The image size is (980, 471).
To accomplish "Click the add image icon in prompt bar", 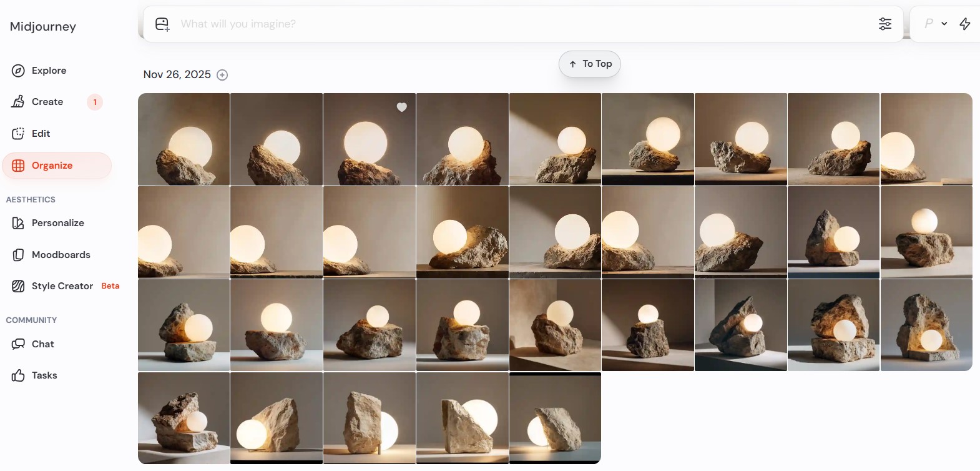I will (x=162, y=24).
